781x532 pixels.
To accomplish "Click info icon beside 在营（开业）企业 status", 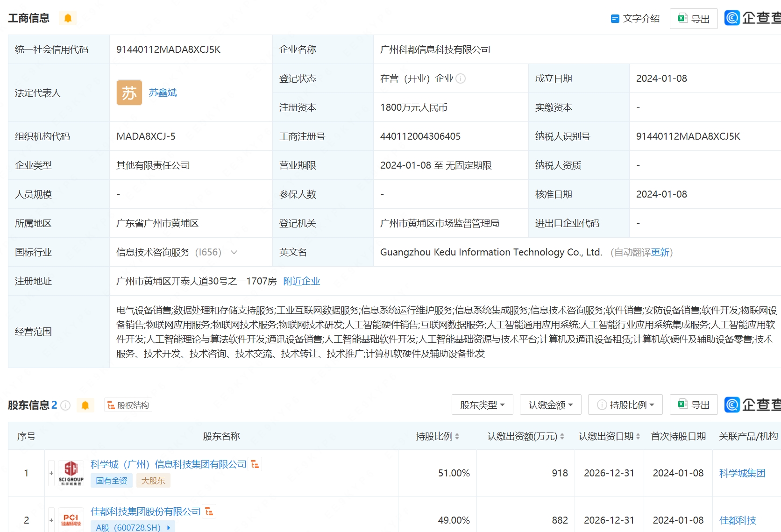I will click(x=461, y=78).
